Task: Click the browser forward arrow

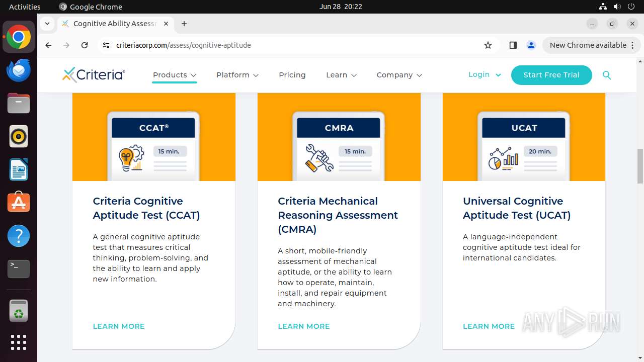Action: pos(66,45)
